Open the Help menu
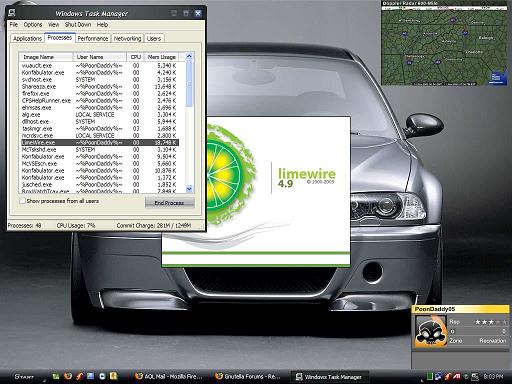 [102, 25]
